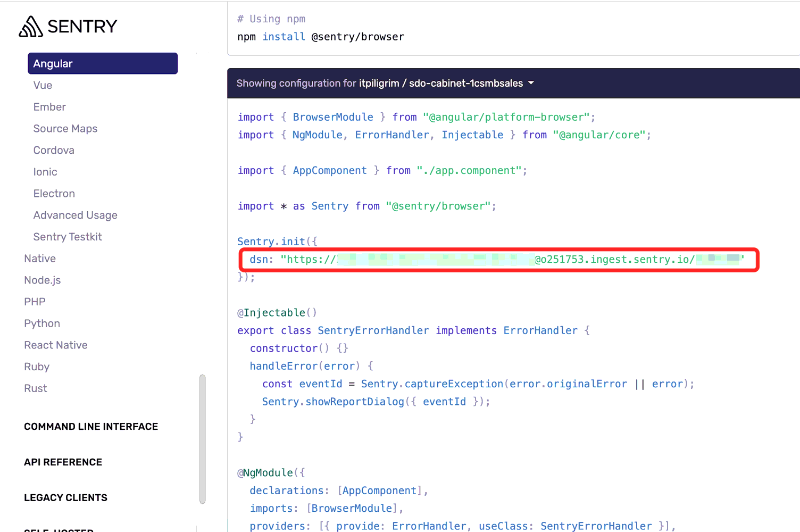Click the '# Using npm' comment
The height and width of the screenshot is (532, 800).
coord(271,19)
